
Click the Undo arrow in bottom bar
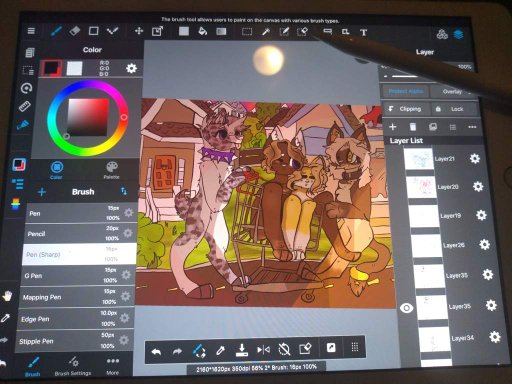[x=156, y=351]
